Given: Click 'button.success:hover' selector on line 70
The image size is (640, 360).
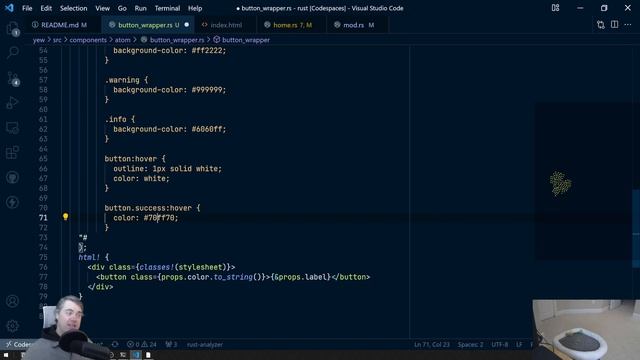Looking at the screenshot, I should tap(148, 208).
